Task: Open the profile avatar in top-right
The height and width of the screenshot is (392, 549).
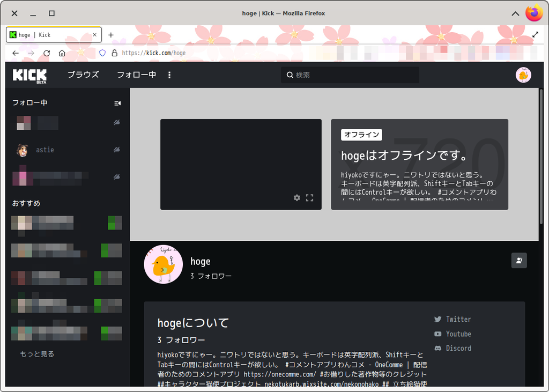Action: pos(523,75)
